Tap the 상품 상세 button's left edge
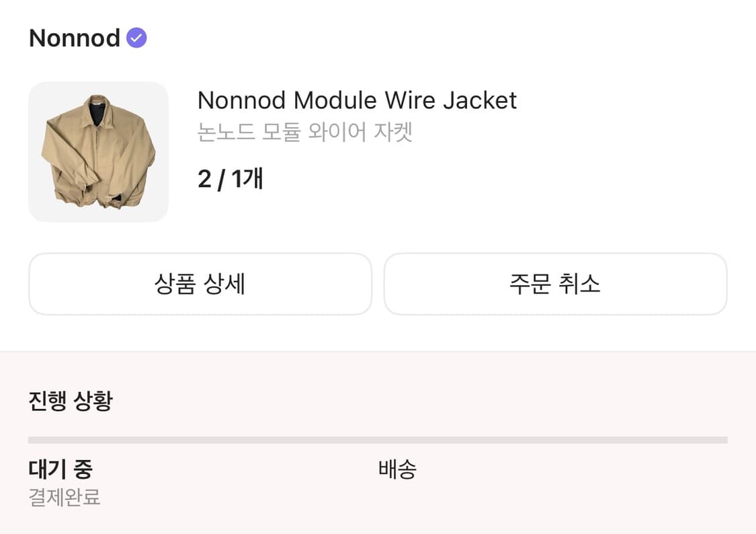 [40, 284]
